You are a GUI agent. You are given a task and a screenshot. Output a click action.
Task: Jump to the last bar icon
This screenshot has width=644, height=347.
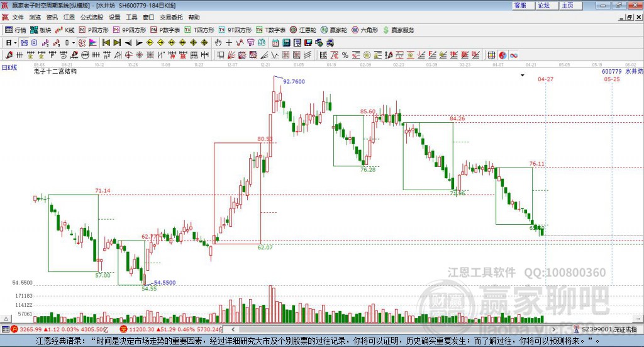(117, 43)
